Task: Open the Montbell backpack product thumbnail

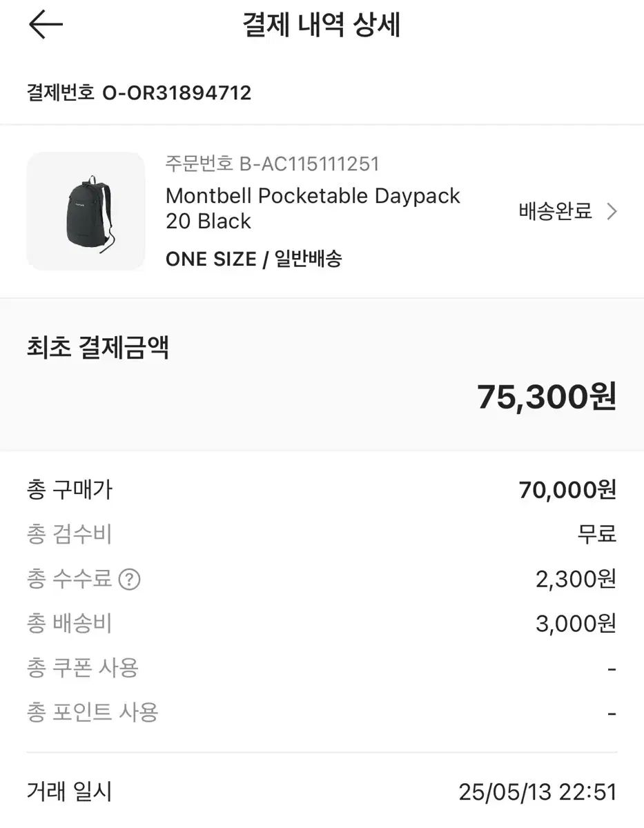Action: click(x=86, y=211)
